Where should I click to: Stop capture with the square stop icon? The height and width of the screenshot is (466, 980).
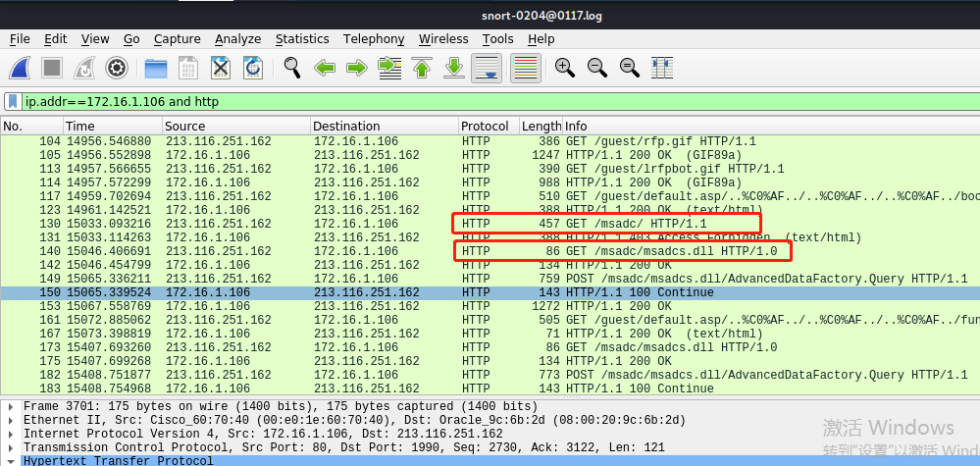pos(52,68)
